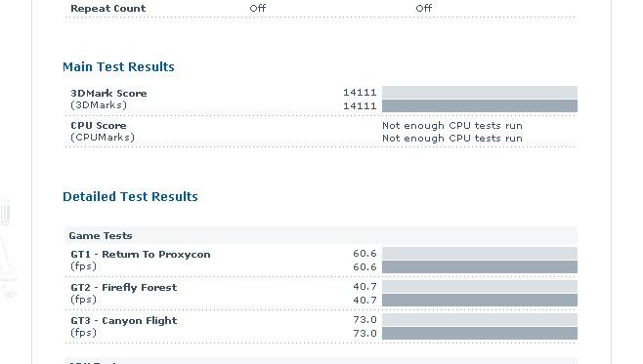Click the light gray GT1 result bar
The image size is (643, 364).
pyautogui.click(x=480, y=253)
